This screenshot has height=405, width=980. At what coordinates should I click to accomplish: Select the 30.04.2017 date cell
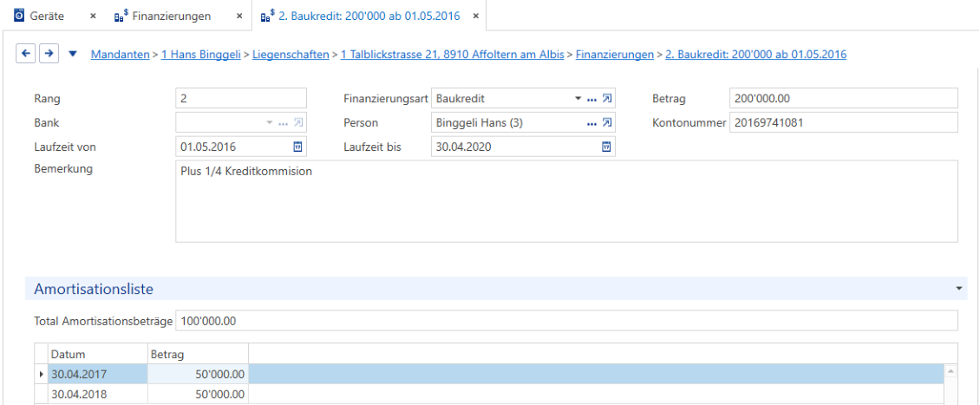click(97, 375)
